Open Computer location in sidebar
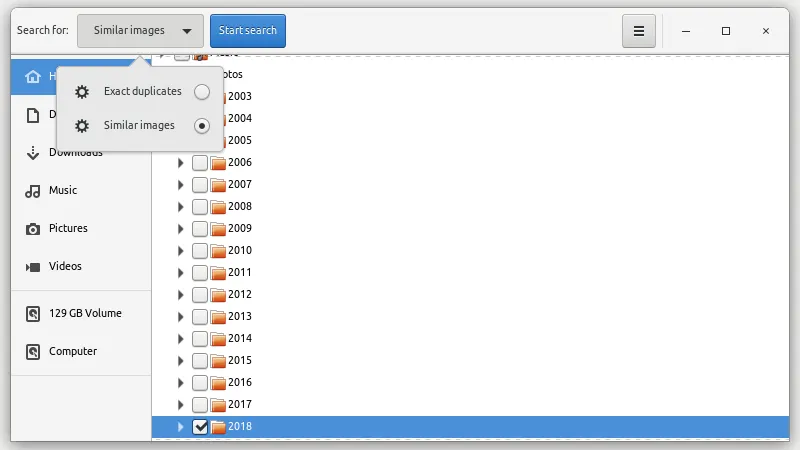 (x=81, y=352)
